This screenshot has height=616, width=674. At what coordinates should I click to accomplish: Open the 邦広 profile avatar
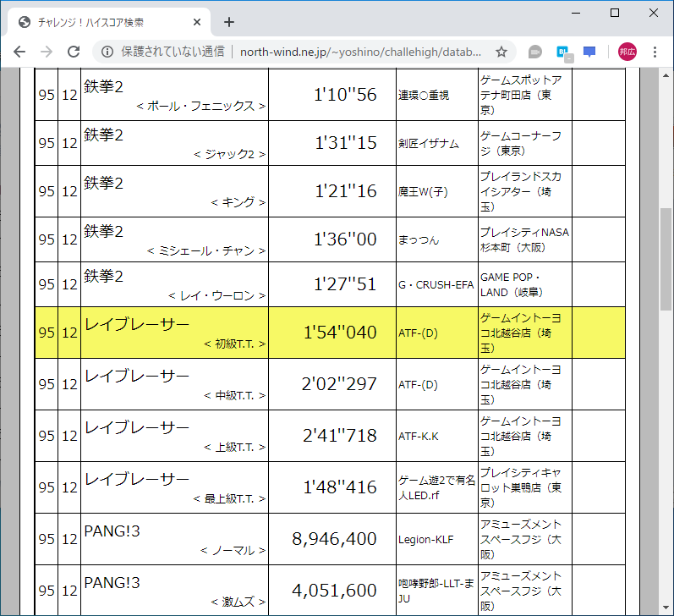point(627,52)
